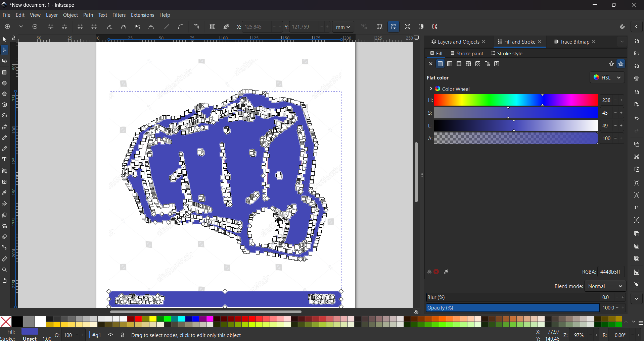This screenshot has height=341, width=644.
Task: Select the Eraser tool
Action: (x=4, y=237)
